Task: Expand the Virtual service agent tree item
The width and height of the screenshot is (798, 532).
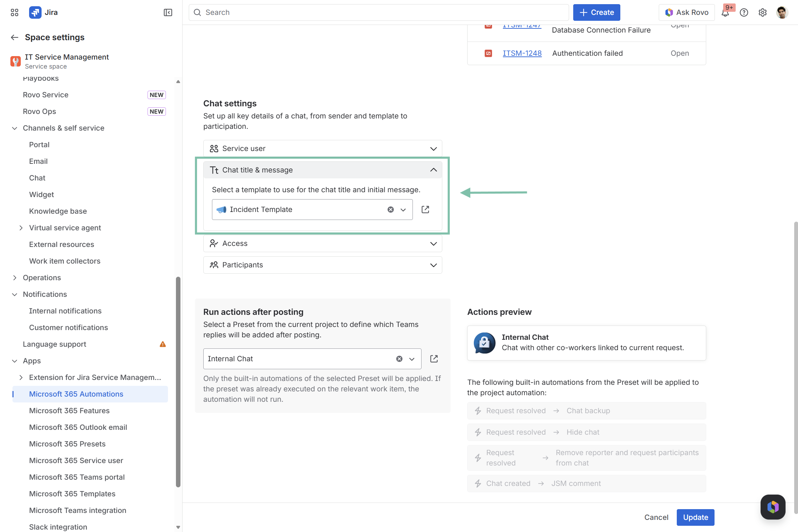Action: (x=21, y=228)
